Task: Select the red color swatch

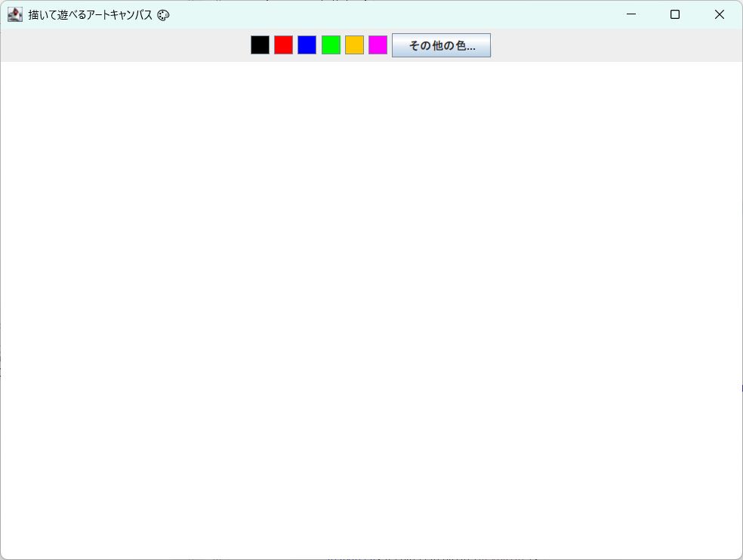Action: point(283,45)
